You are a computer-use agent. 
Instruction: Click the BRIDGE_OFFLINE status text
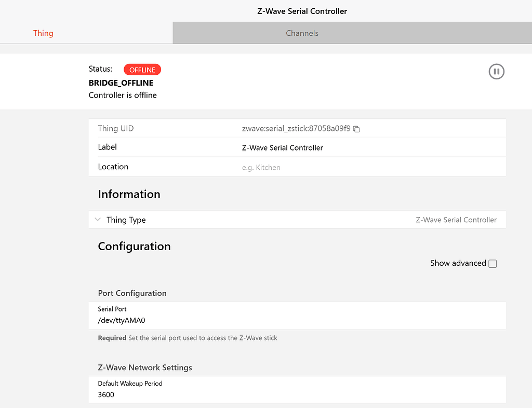[x=121, y=83]
